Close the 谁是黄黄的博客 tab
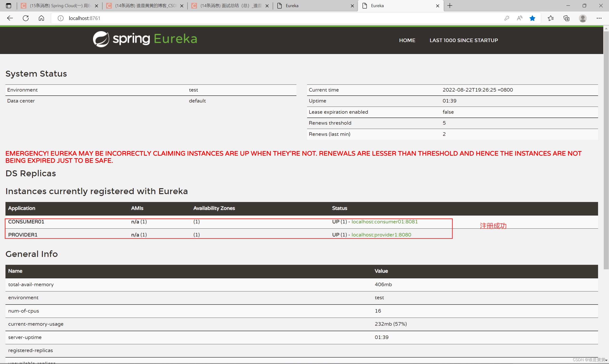Viewport: 609px width, 364px height. click(182, 6)
